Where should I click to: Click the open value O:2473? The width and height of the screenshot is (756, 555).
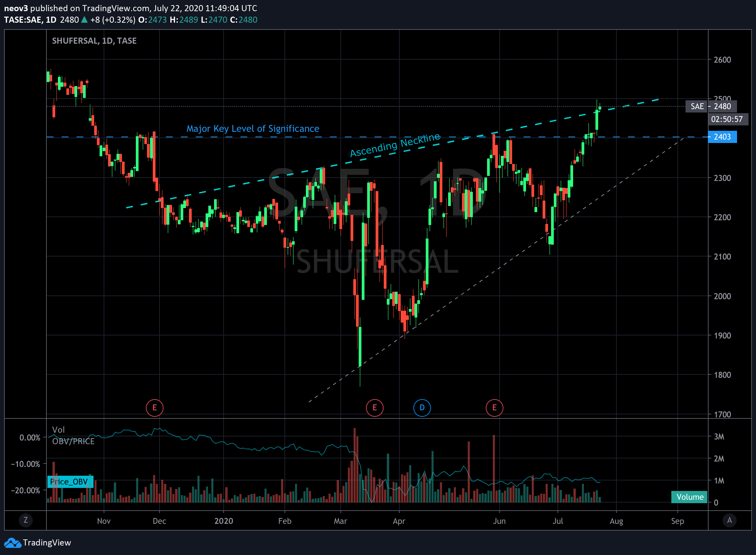[x=152, y=20]
